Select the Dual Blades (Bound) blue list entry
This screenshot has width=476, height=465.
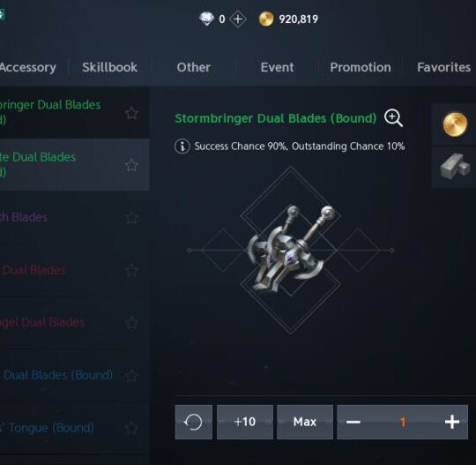tap(56, 375)
